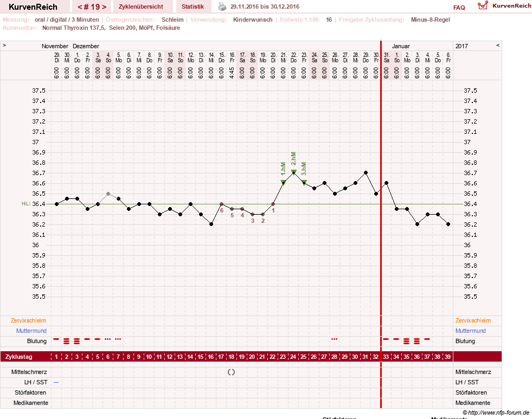Click the 36.7 temperature point on cycle day 24
532x419 pixels.
click(x=294, y=172)
